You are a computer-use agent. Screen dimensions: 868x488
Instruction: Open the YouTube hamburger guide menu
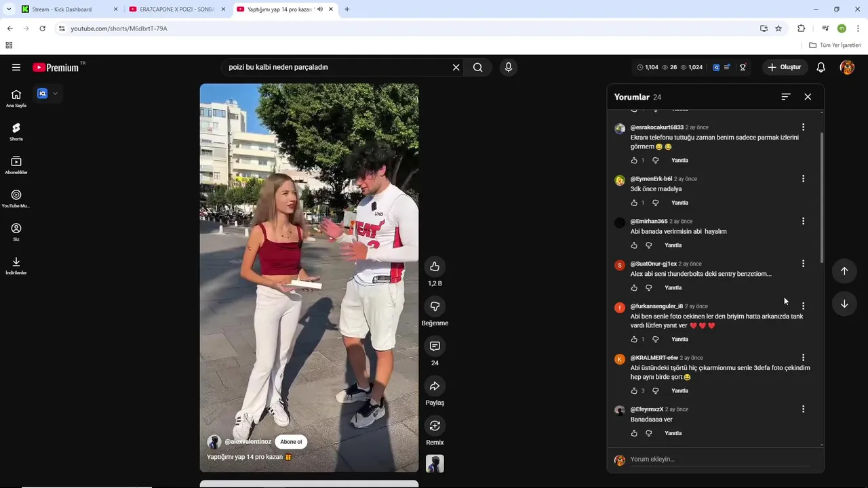(x=16, y=67)
